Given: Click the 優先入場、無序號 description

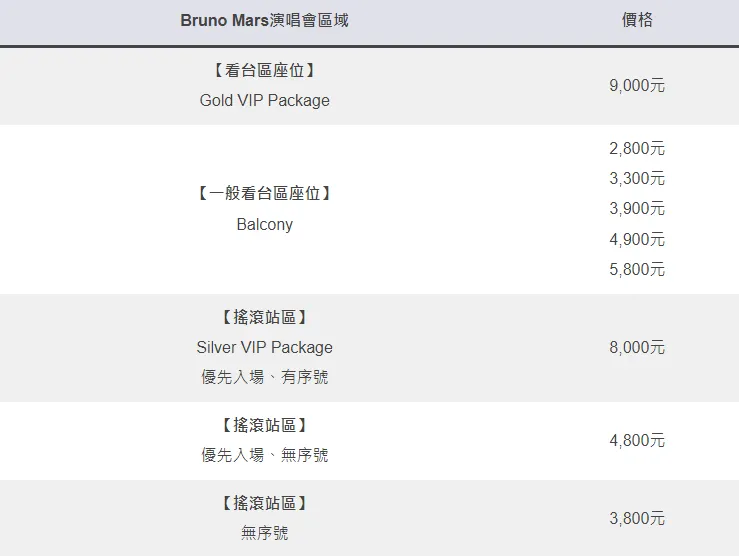Looking at the screenshot, I should [x=264, y=455].
